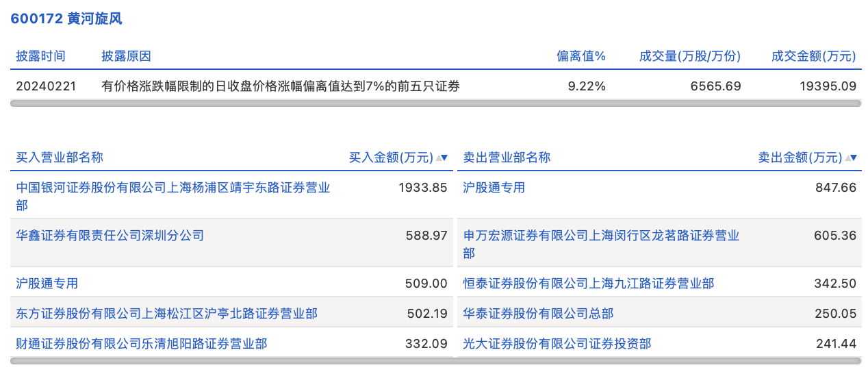Screen dimensions: 868x374
Task: Click 沪股通专用 in the buy-side list
Action: coord(47,284)
